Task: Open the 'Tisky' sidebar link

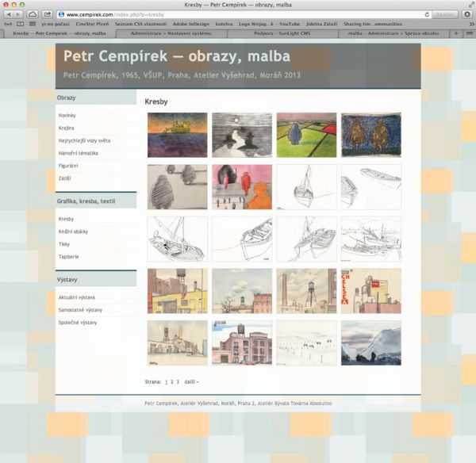Action: pos(64,244)
